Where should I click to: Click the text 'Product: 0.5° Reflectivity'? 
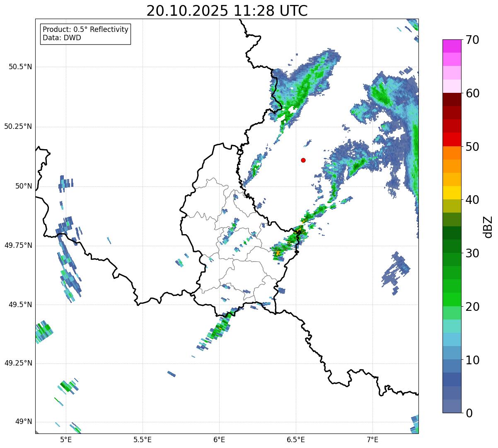click(86, 30)
